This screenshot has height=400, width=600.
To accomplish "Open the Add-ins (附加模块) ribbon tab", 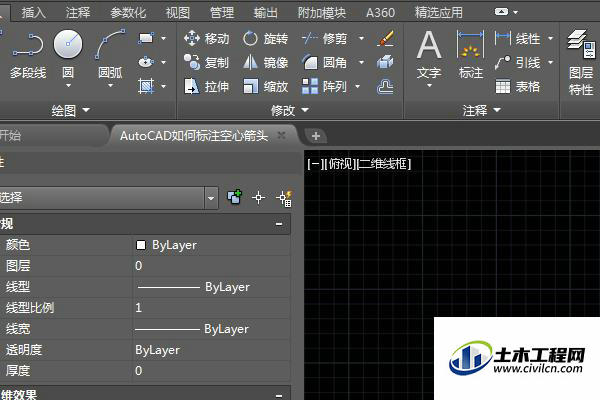I will point(322,13).
